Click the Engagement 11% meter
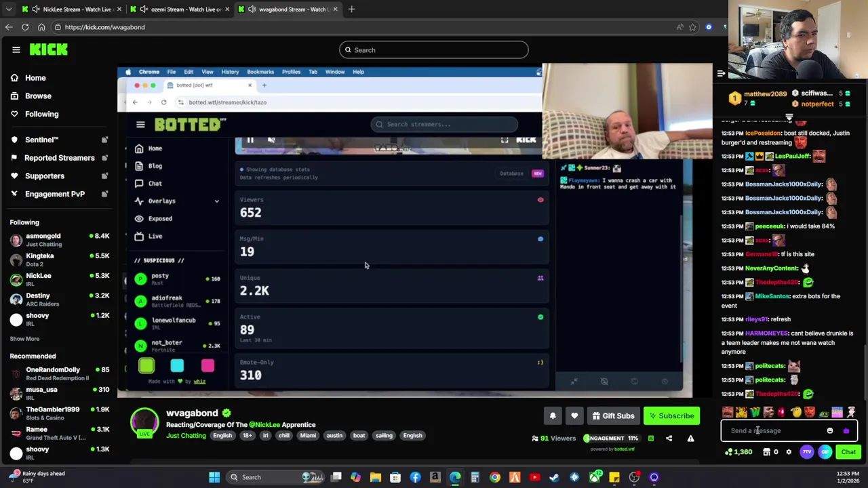The height and width of the screenshot is (488, 868). (612, 438)
